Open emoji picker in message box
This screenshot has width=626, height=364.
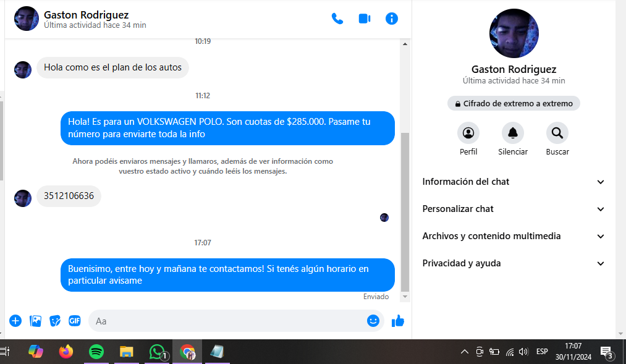(x=373, y=321)
